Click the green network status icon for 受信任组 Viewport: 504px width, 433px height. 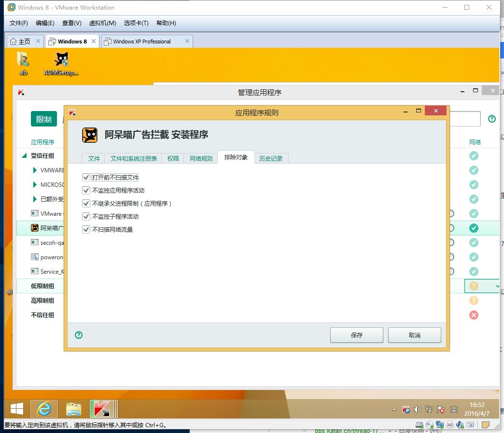click(x=474, y=155)
